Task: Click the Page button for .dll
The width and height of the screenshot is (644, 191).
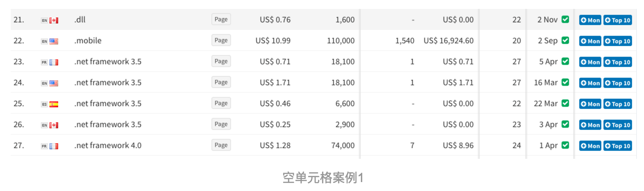Action: click(221, 19)
